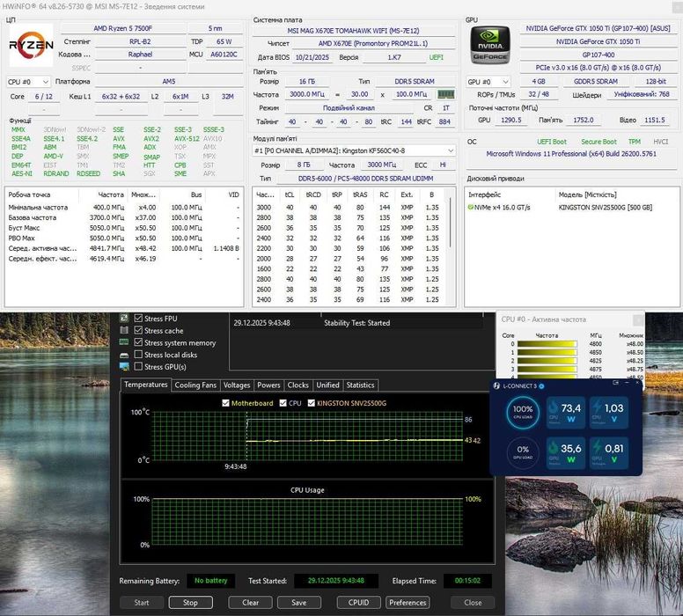This screenshot has height=616, width=683.
Task: Expand the memory module DIMM dropdown
Action: (354, 150)
